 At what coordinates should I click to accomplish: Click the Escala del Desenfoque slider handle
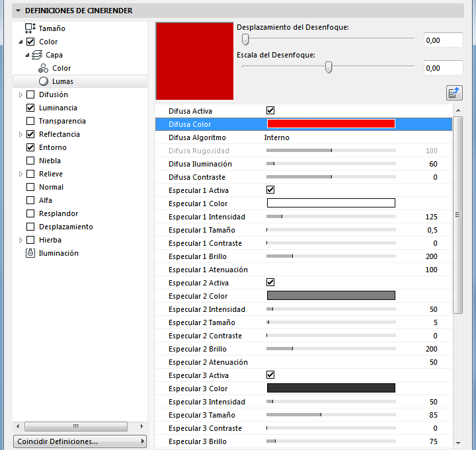(329, 67)
